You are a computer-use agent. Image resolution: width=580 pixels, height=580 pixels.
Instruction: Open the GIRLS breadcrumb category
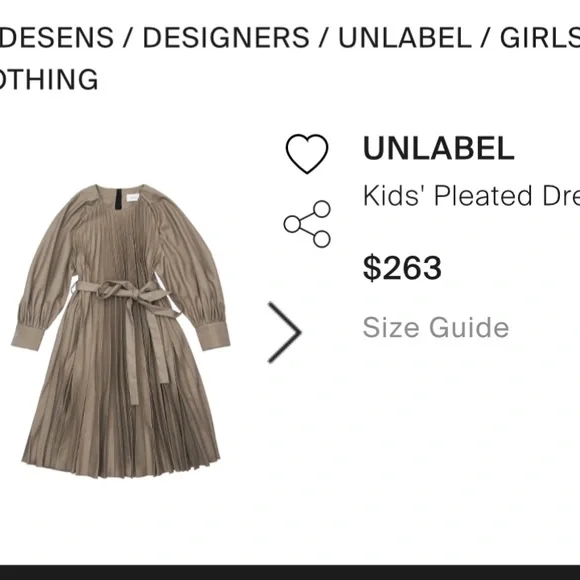click(540, 37)
